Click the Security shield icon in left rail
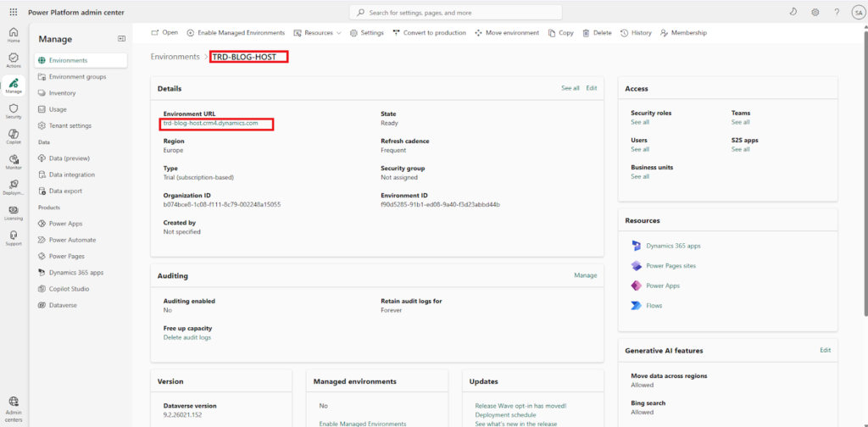This screenshot has width=868, height=427. (14, 110)
